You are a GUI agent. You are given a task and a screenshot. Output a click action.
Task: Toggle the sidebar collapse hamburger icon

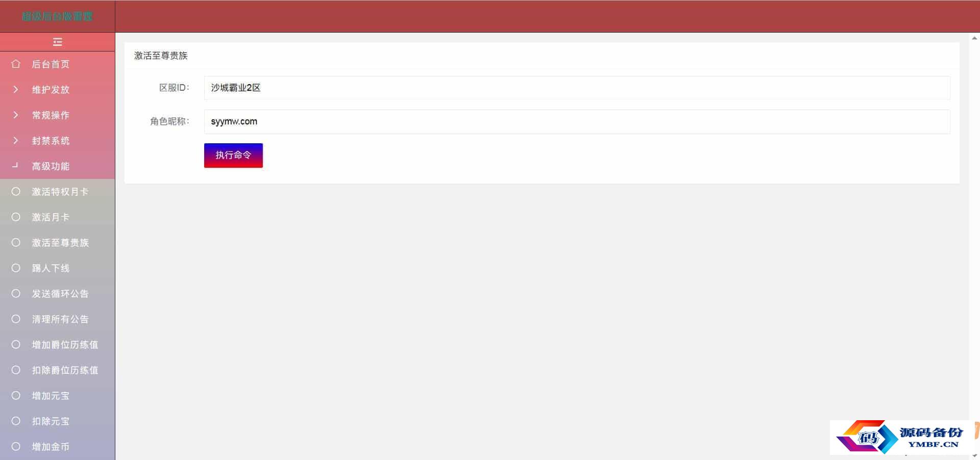[57, 42]
